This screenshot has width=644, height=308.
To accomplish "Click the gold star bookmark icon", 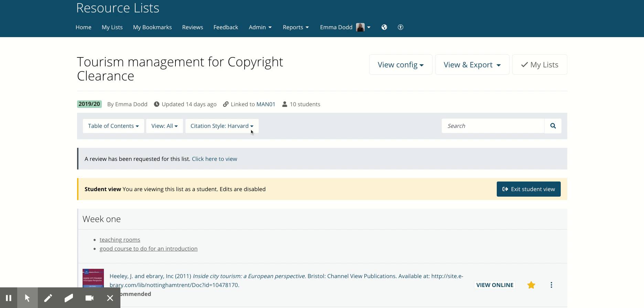I will point(531,285).
